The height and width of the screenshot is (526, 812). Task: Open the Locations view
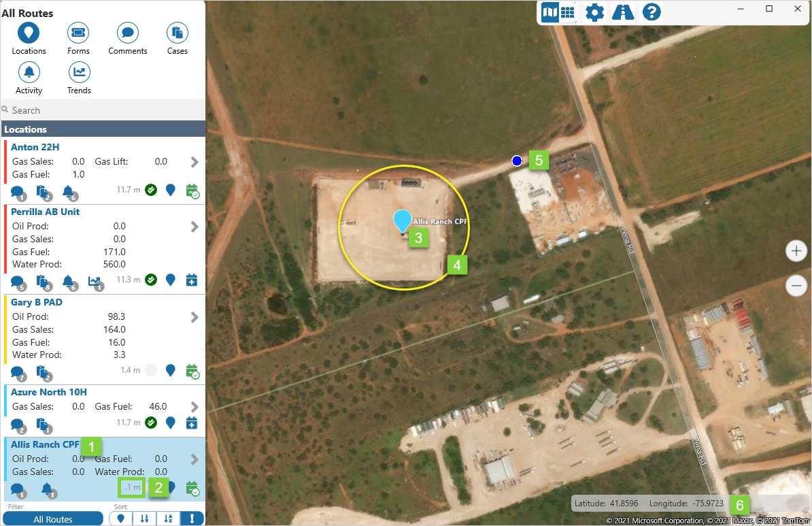(x=29, y=39)
